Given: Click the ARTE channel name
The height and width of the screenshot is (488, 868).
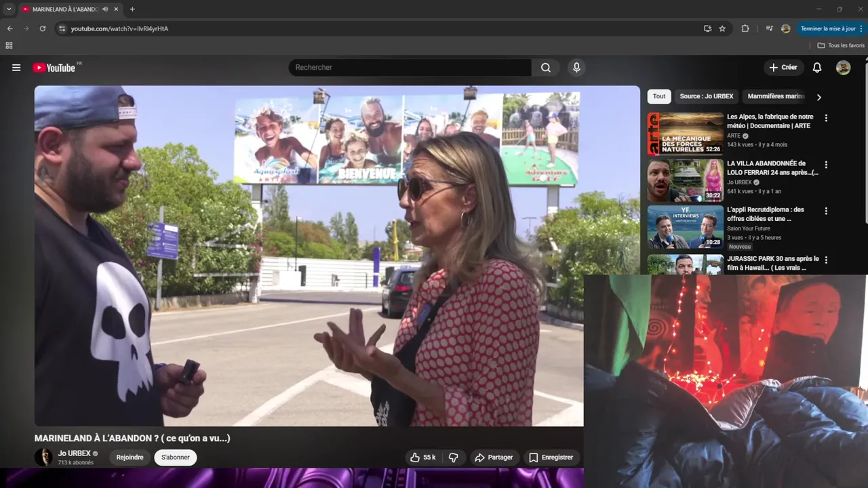Looking at the screenshot, I should [x=734, y=136].
